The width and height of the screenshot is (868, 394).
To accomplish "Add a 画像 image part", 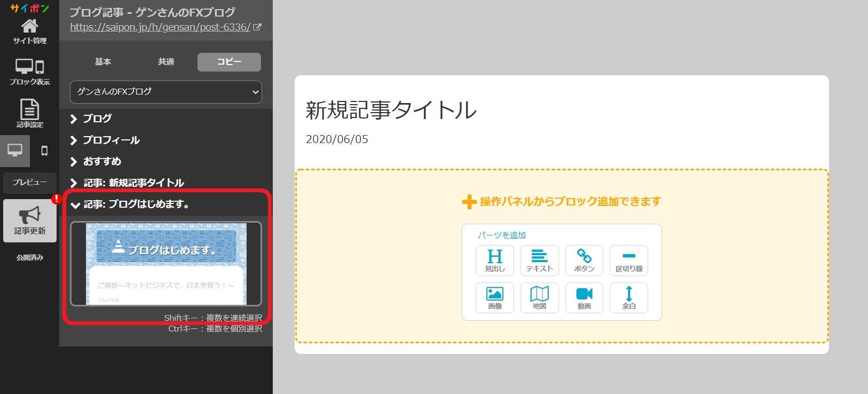I will (494, 298).
